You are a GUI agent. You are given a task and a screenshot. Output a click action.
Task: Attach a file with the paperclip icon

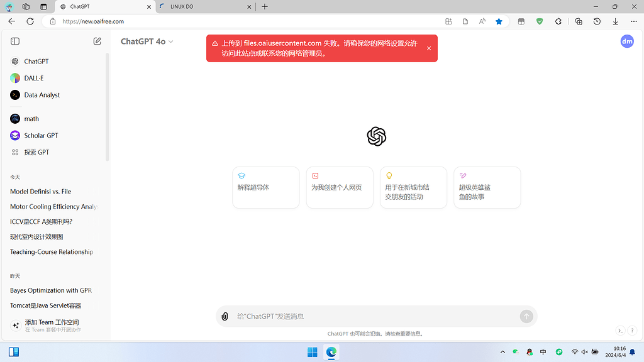pos(225,317)
